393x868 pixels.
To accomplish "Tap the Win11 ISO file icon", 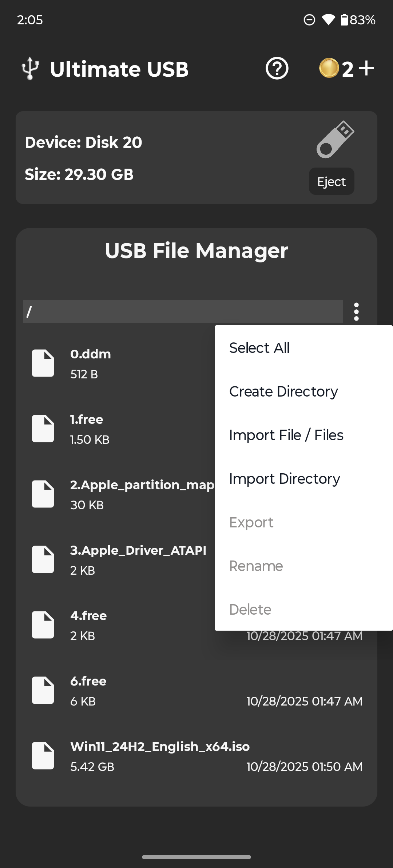I will [43, 756].
